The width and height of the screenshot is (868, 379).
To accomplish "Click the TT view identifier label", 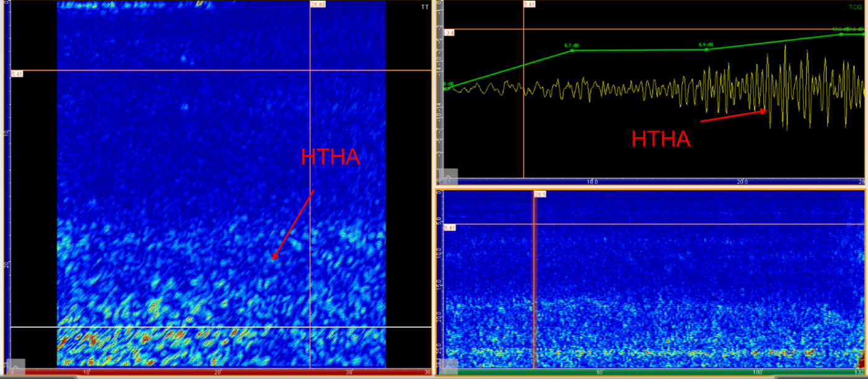I will 424,7.
